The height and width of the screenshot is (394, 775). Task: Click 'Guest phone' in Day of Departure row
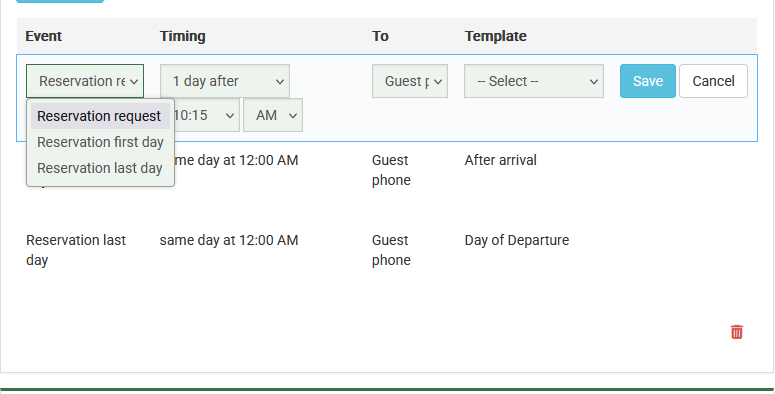[x=391, y=250]
